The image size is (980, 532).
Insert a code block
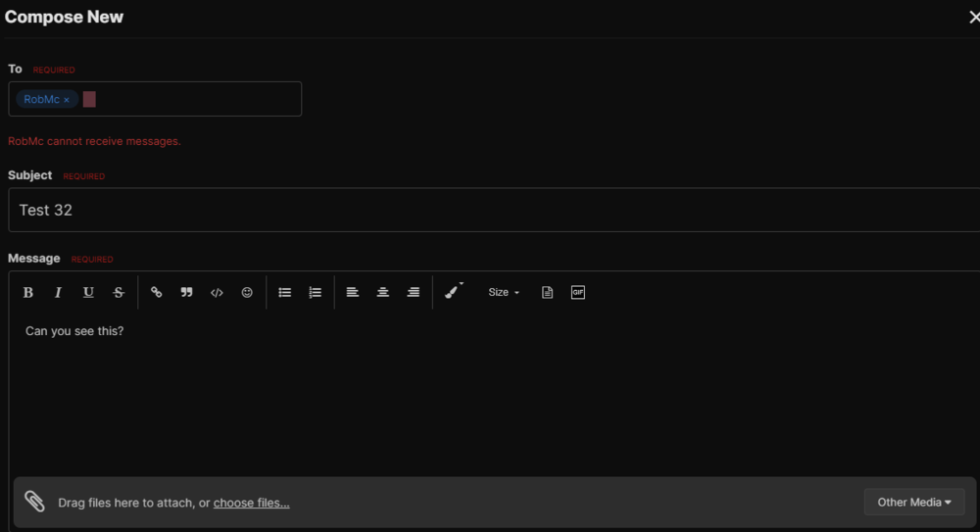[x=217, y=292]
